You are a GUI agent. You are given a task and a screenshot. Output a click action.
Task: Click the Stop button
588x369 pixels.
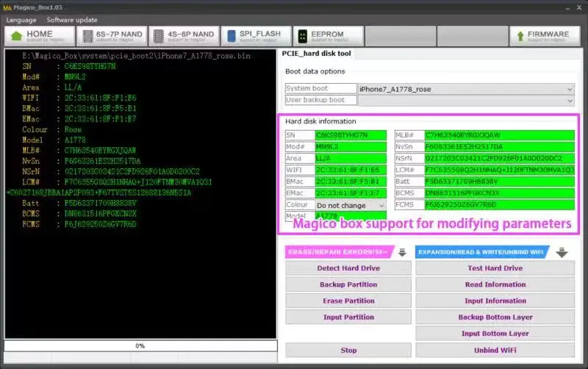[x=348, y=350]
